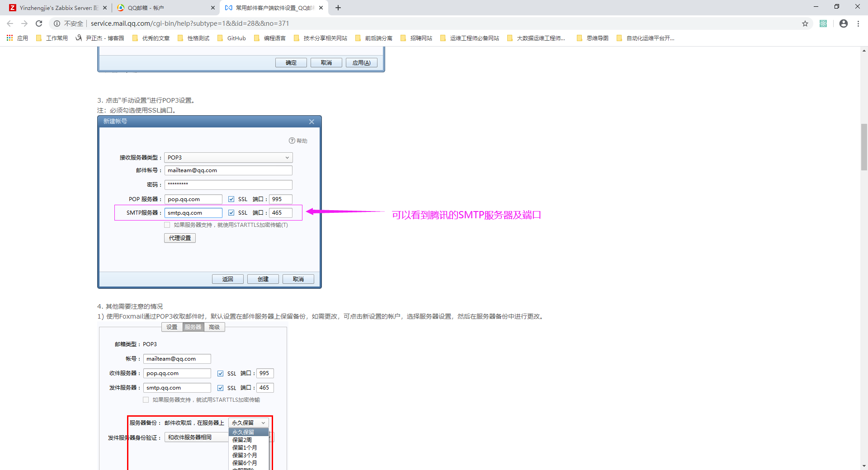The width and height of the screenshot is (868, 470).
Task: Bookmark this page with the star icon
Action: click(x=805, y=23)
